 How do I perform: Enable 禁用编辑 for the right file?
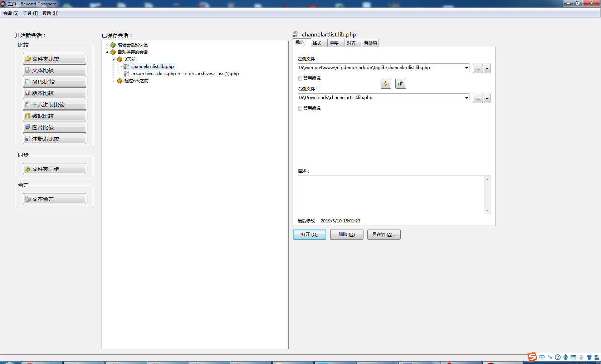[x=300, y=108]
